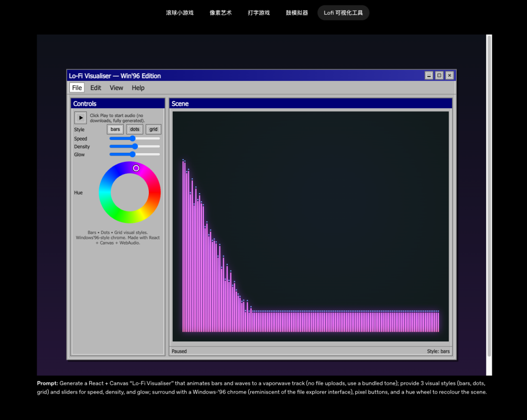This screenshot has width=527, height=420.
Task: Click the page's vertical scrollbar
Action: click(x=489, y=195)
